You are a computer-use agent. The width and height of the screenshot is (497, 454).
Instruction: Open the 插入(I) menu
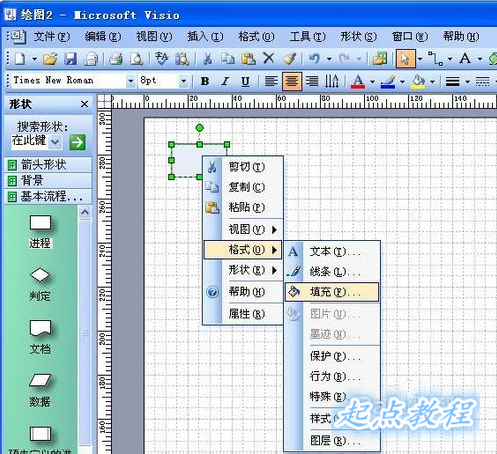205,36
